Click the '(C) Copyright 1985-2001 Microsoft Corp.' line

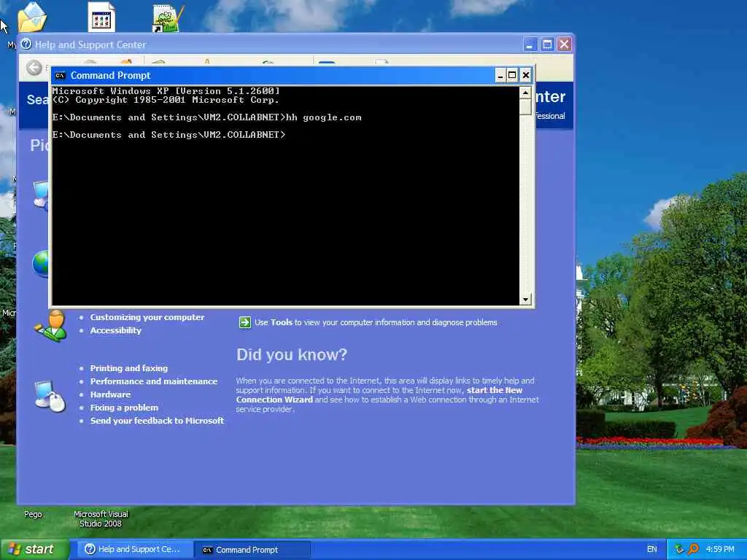166,100
